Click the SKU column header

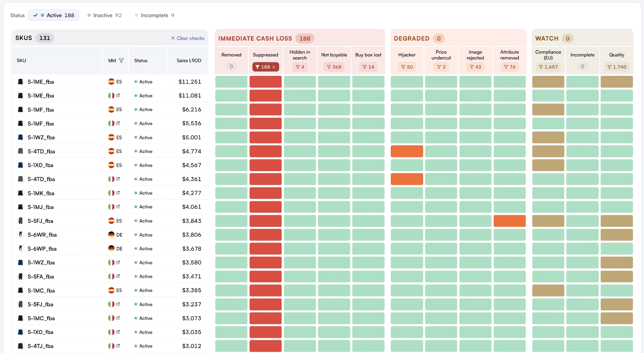[x=21, y=61]
